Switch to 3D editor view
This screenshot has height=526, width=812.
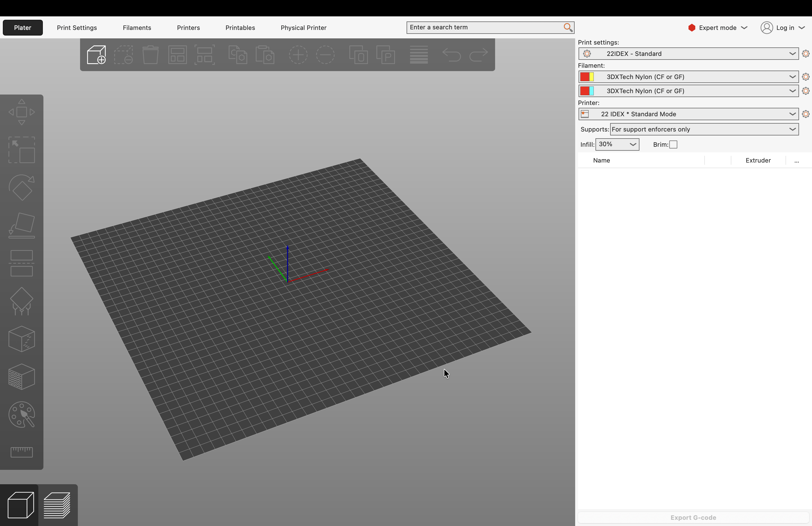pyautogui.click(x=21, y=505)
